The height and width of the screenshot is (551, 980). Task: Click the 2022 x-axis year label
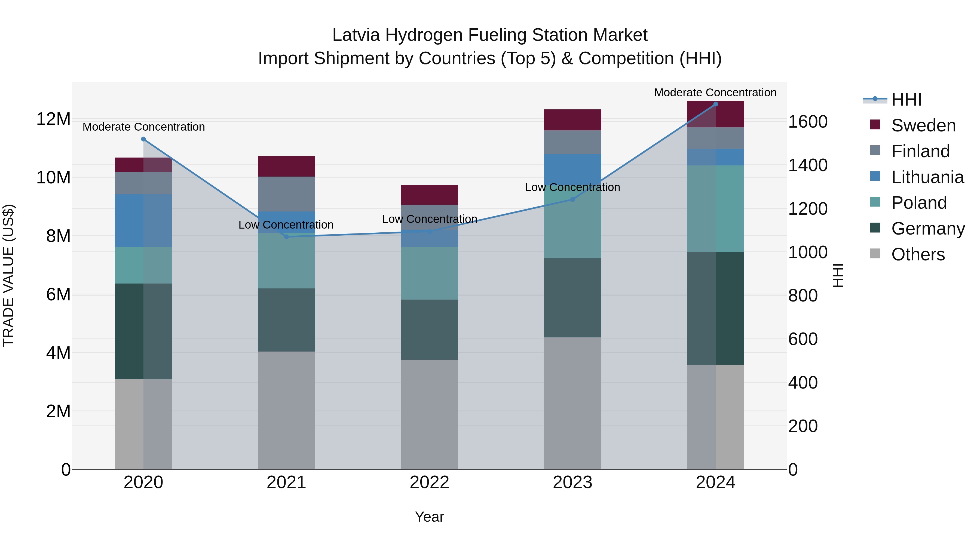click(x=430, y=482)
